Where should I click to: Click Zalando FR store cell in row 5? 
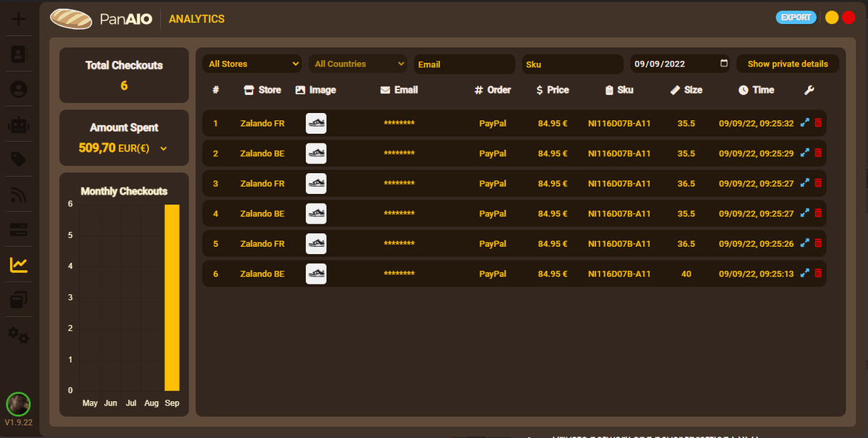263,244
